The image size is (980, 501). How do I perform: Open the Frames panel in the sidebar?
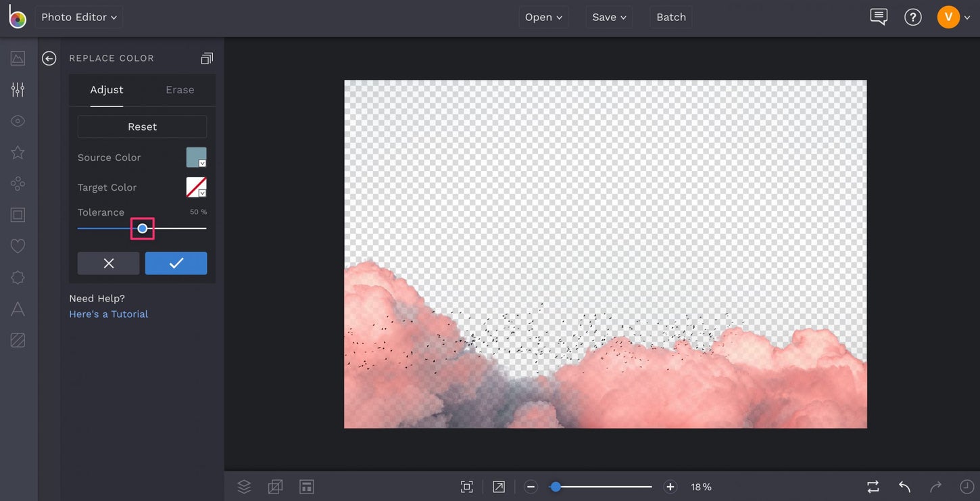(18, 214)
